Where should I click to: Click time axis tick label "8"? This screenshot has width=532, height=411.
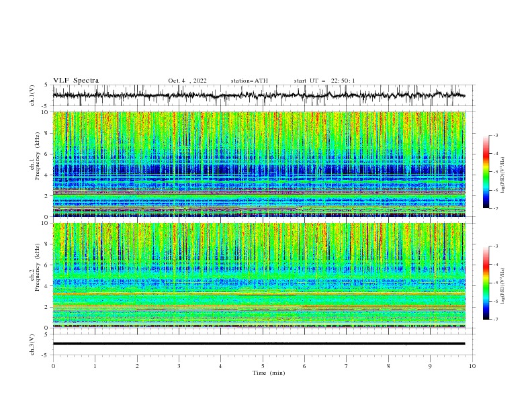coord(388,366)
